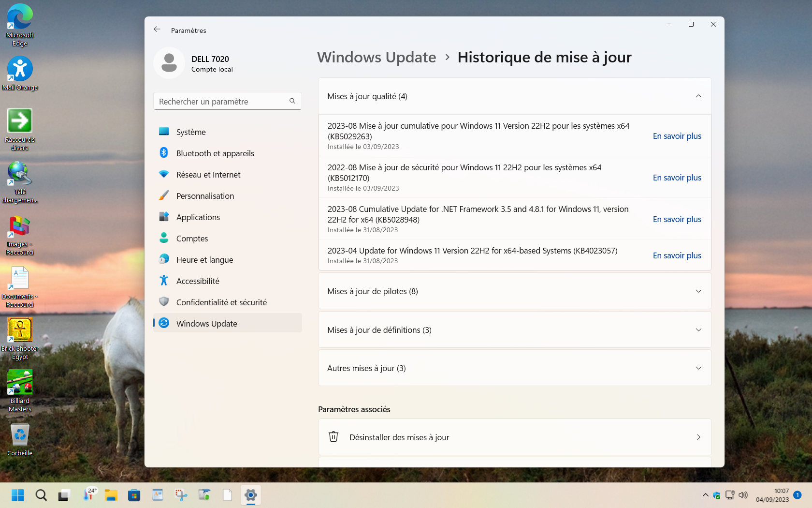This screenshot has width=812, height=508.
Task: Open the Windows Start menu
Action: (18, 495)
